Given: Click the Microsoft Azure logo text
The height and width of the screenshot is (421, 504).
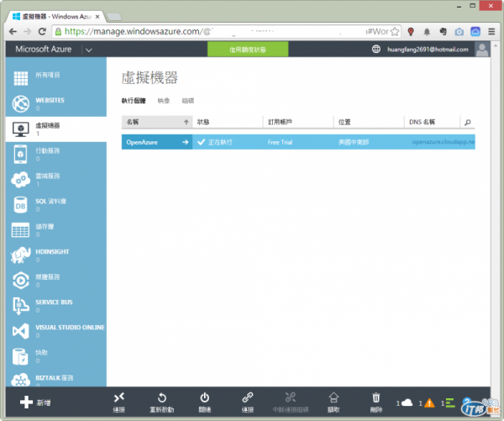Looking at the screenshot, I should [x=44, y=50].
